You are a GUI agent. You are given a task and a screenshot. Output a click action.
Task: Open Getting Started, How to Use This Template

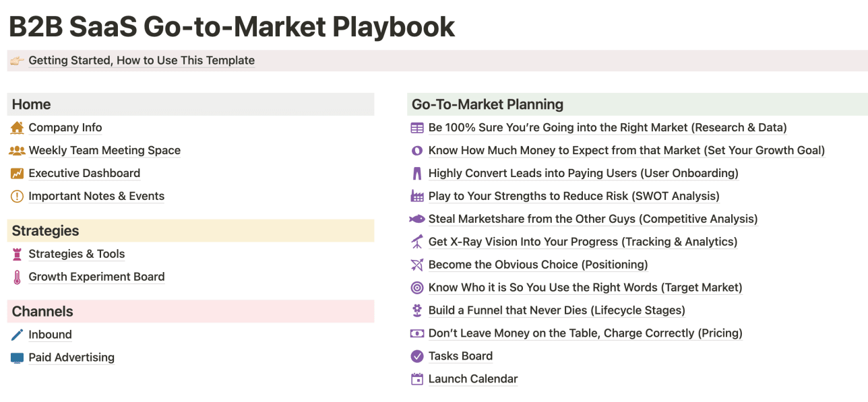[142, 61]
